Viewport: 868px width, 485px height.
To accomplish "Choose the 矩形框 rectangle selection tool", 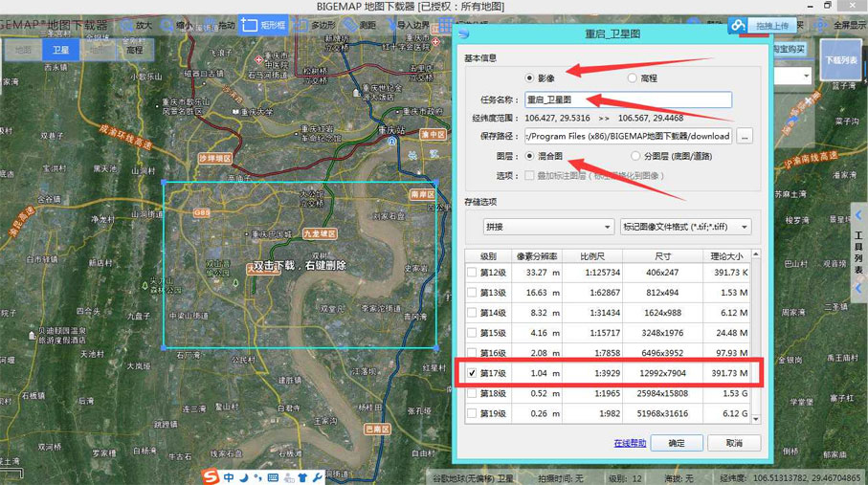I will point(263,25).
